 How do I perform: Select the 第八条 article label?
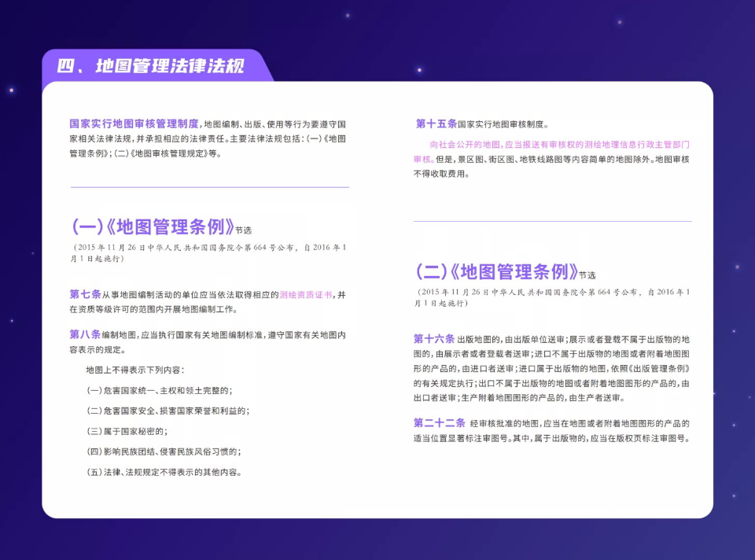pos(85,335)
